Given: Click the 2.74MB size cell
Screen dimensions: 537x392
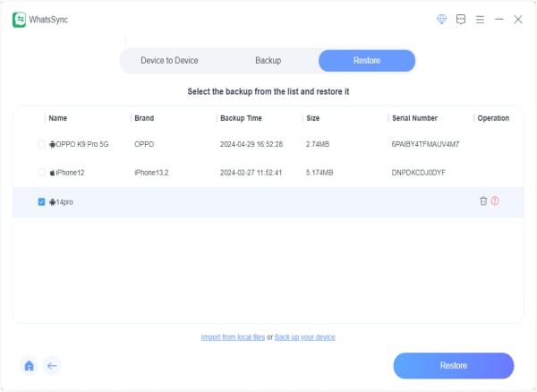Looking at the screenshot, I should (318, 144).
